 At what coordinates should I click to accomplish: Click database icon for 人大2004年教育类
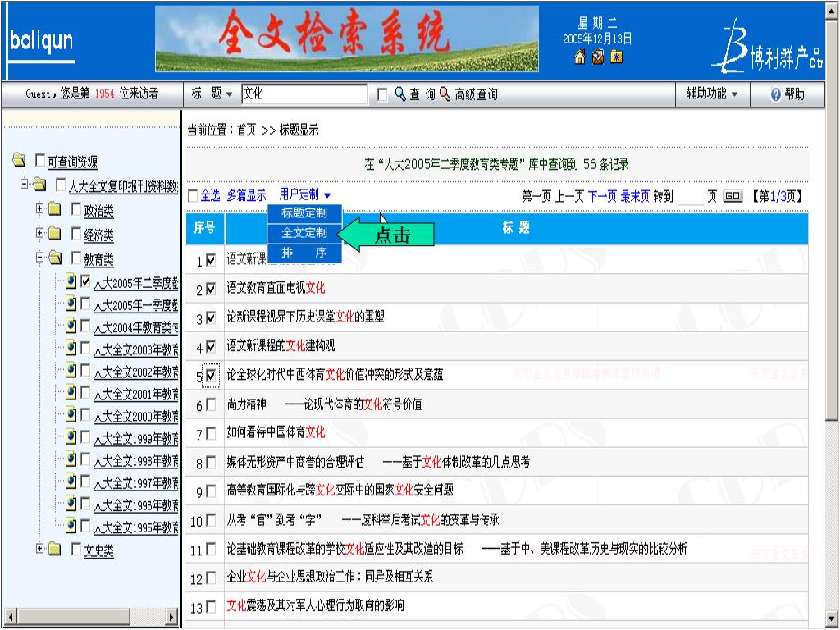tap(71, 325)
